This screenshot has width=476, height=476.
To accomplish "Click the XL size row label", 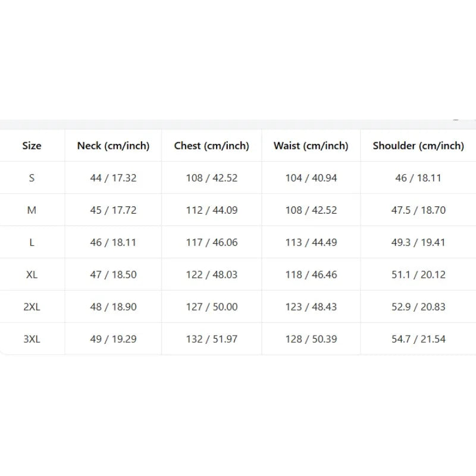I will pos(32,274).
